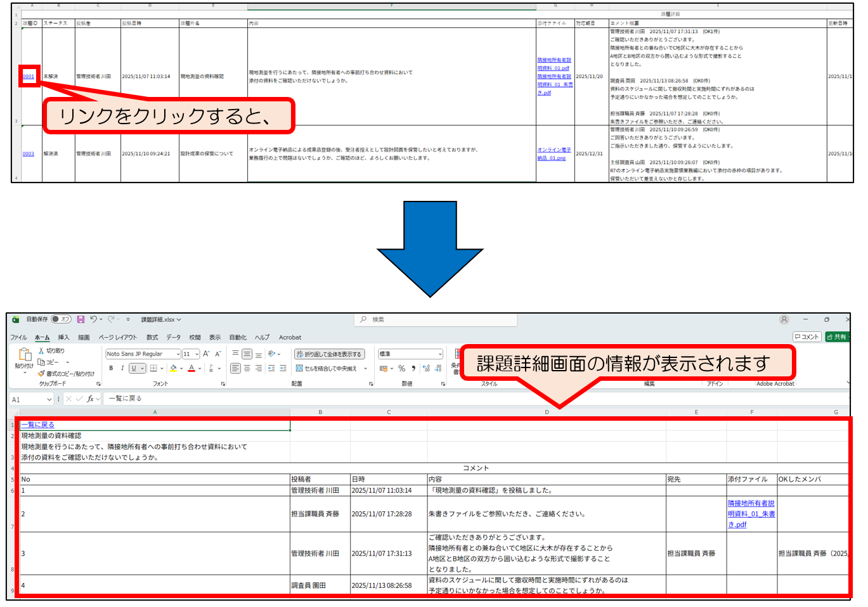Click the 一覧に戻る link in cell A1
This screenshot has height=607, width=868.
(38, 425)
